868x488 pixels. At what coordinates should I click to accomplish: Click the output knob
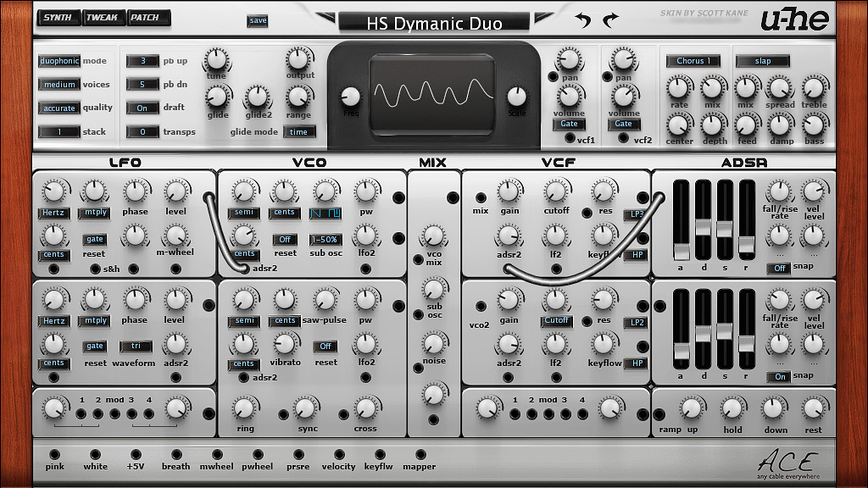click(x=299, y=58)
